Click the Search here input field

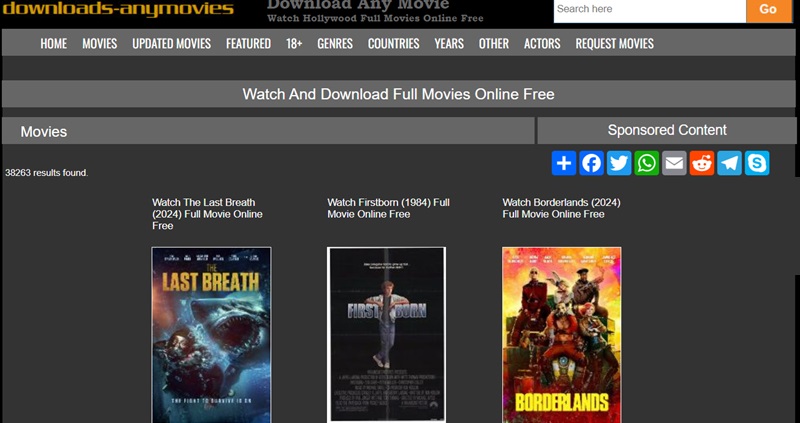650,9
